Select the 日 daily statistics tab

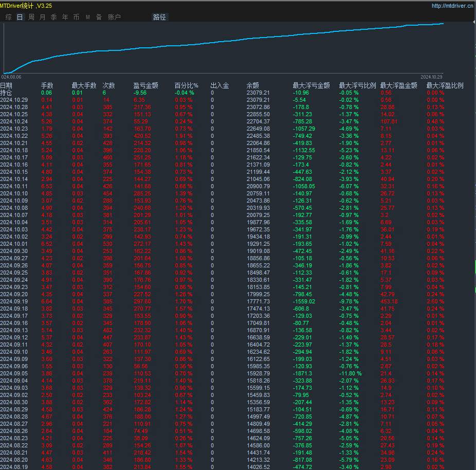[20, 17]
